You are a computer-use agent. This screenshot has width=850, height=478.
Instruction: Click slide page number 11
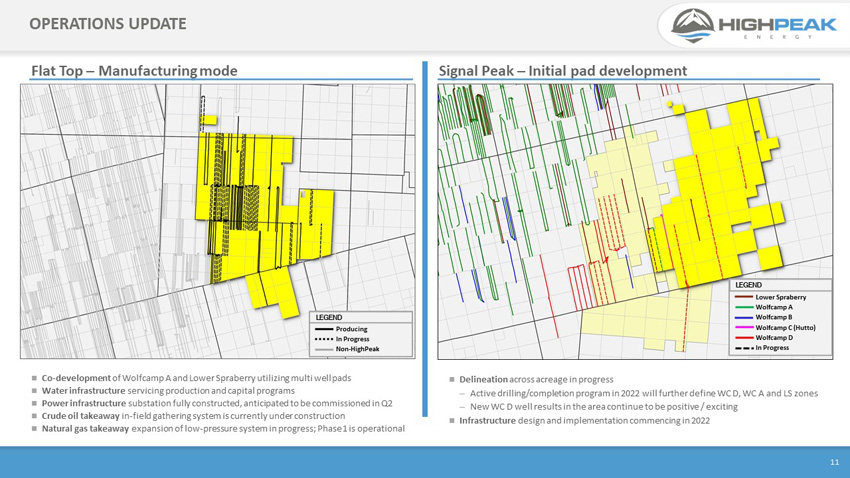(834, 462)
